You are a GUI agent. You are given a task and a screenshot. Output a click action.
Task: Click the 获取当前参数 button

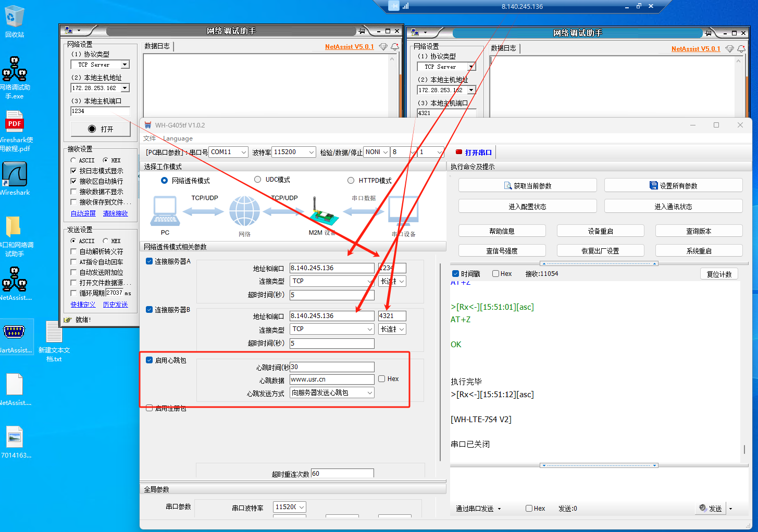click(527, 186)
